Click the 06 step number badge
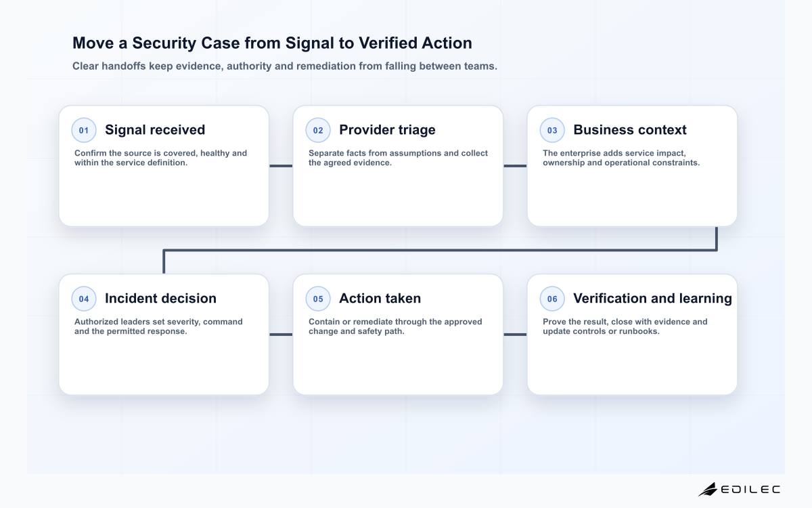 [552, 299]
